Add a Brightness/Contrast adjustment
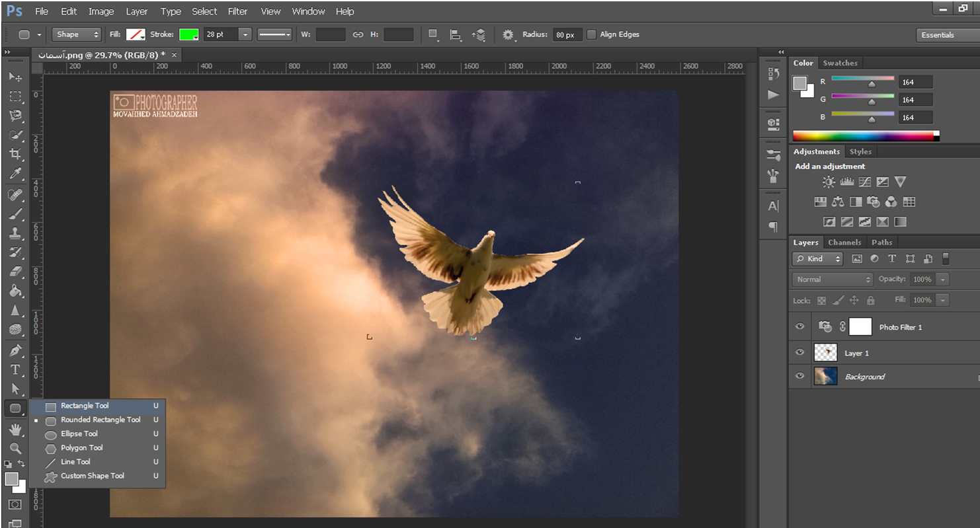 [829, 182]
